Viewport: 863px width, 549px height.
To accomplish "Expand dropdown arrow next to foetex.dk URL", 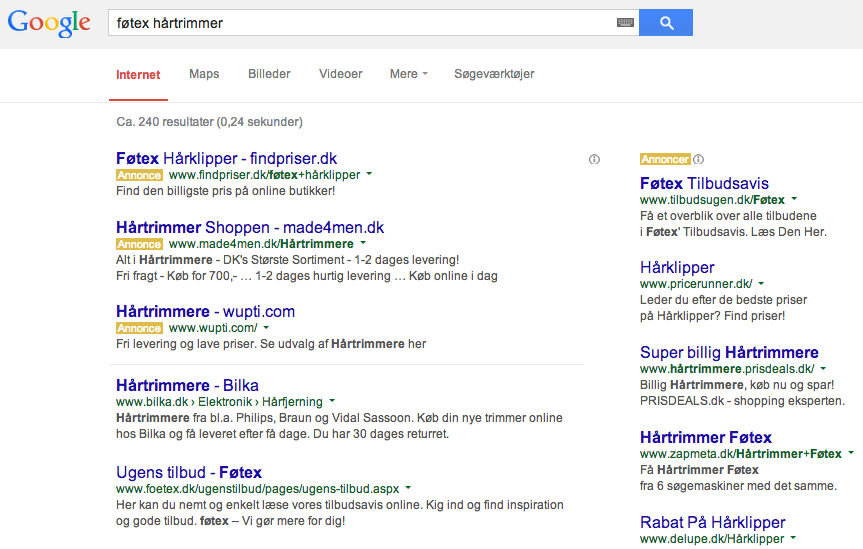I will (x=408, y=487).
